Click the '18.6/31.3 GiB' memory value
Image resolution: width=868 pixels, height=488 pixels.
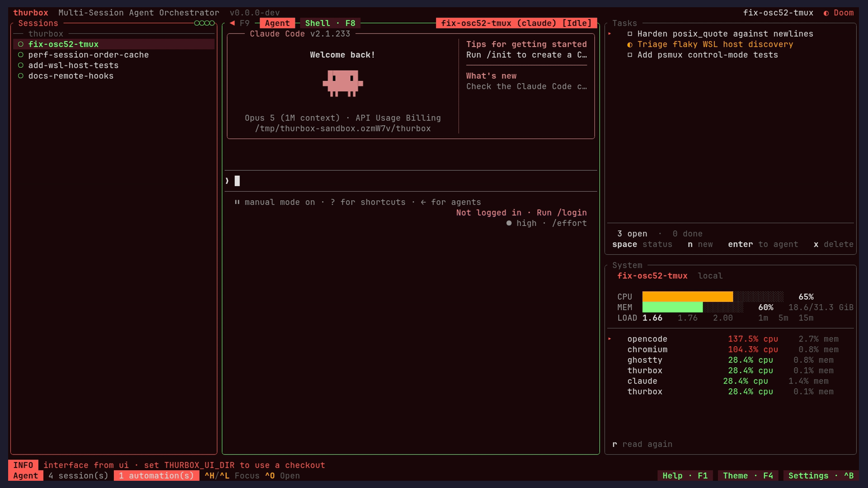click(x=821, y=307)
